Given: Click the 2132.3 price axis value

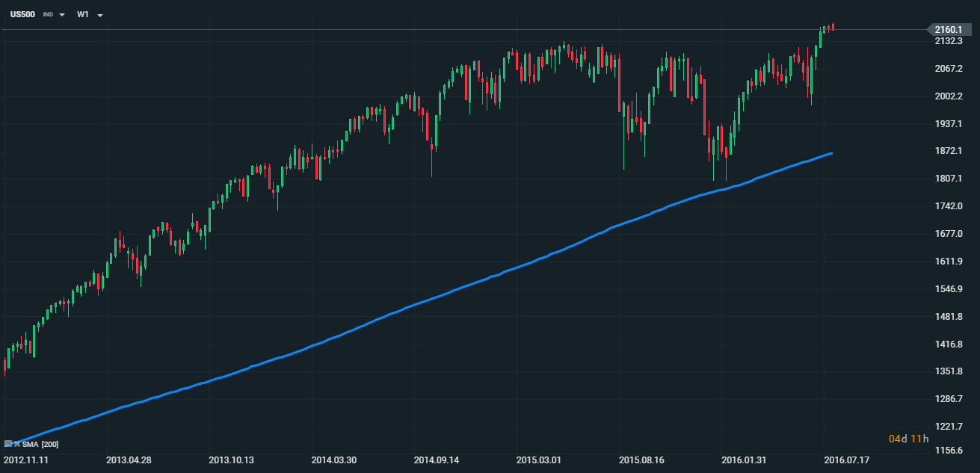Looking at the screenshot, I should point(948,42).
